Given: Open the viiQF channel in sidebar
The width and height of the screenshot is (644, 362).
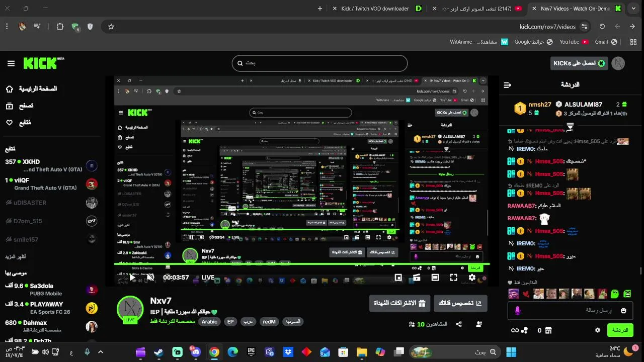Looking at the screenshot, I should point(50,184).
